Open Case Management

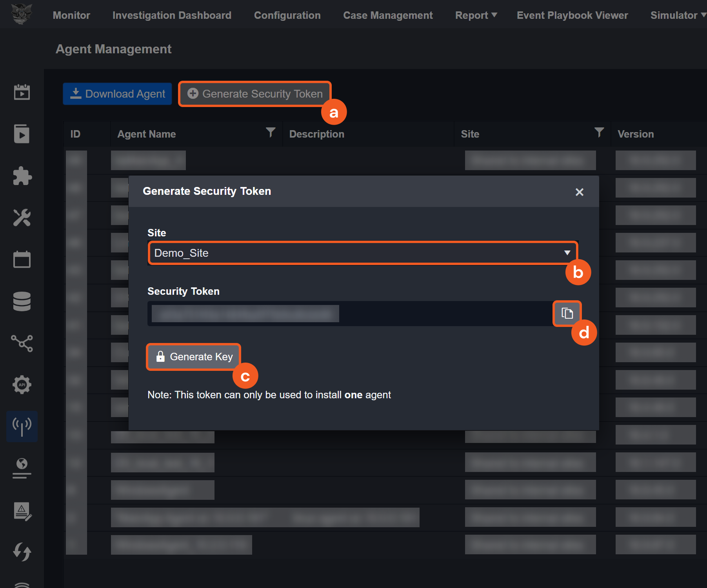388,15
